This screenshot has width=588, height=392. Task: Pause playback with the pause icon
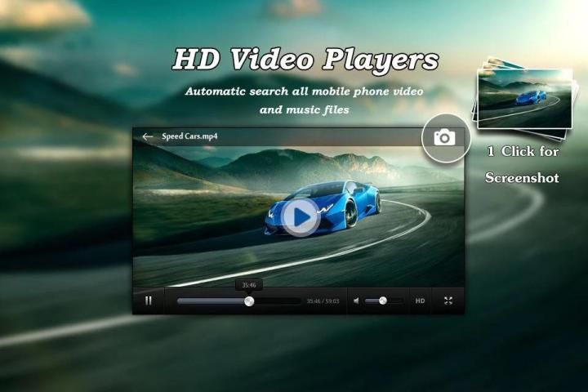pos(148,301)
